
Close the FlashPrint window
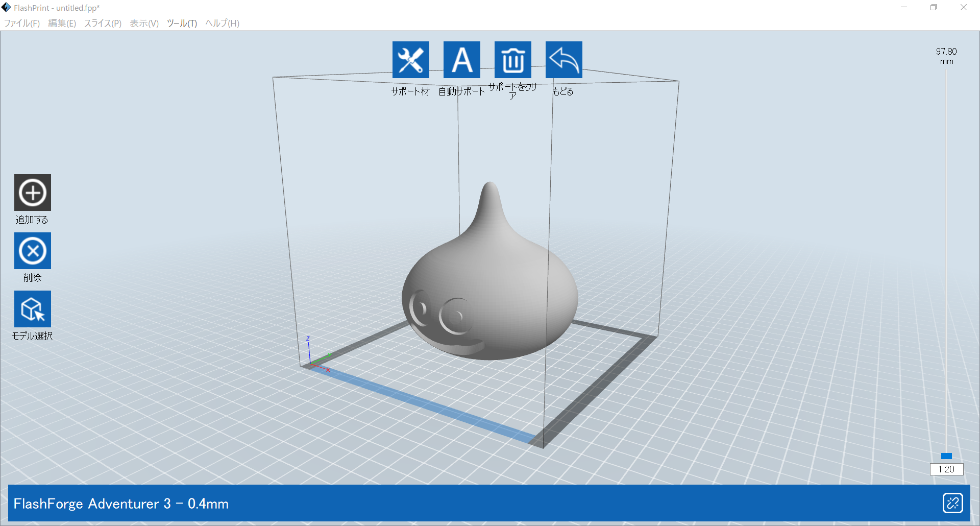(964, 7)
